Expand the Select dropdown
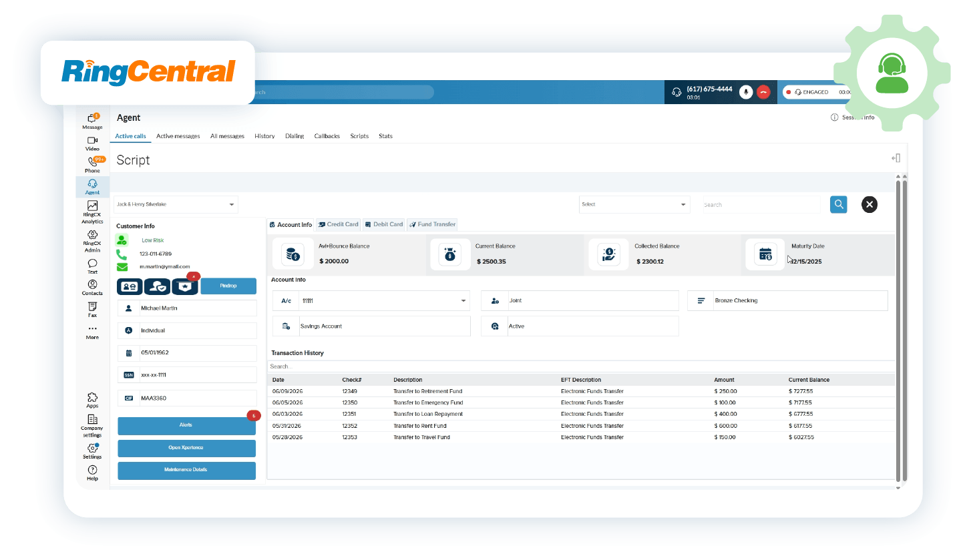 pyautogui.click(x=634, y=204)
